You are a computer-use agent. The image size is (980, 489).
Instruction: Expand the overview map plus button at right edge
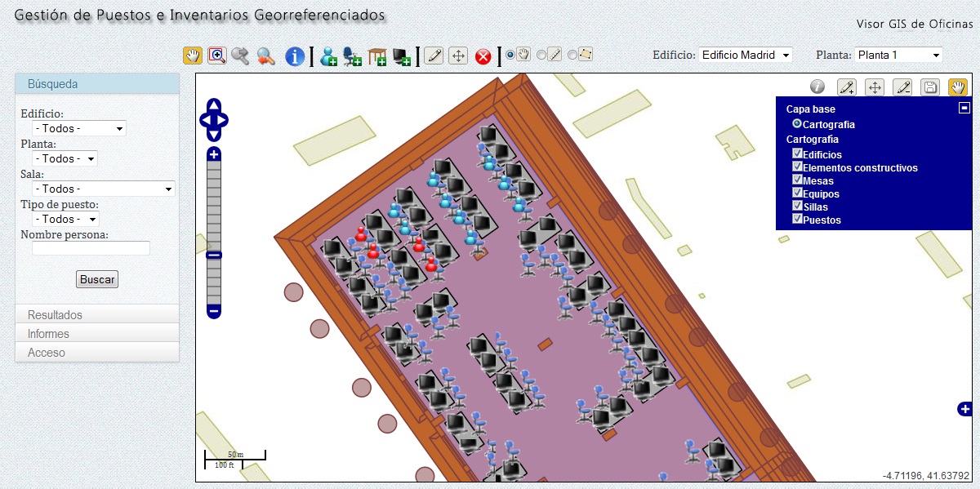pyautogui.click(x=965, y=409)
